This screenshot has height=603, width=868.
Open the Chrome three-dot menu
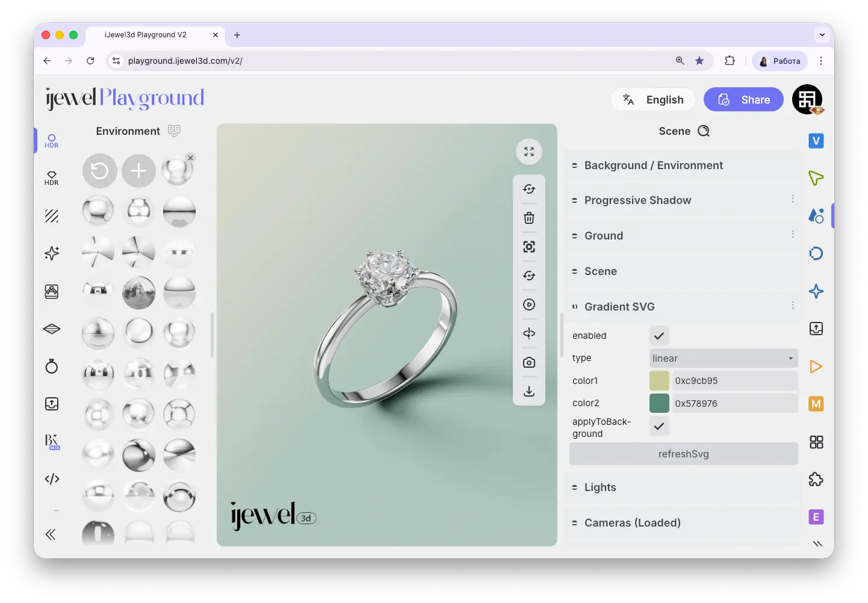pos(821,61)
